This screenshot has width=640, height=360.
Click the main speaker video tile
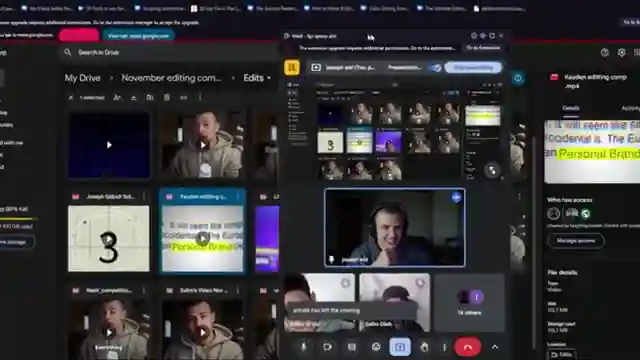[x=395, y=228]
